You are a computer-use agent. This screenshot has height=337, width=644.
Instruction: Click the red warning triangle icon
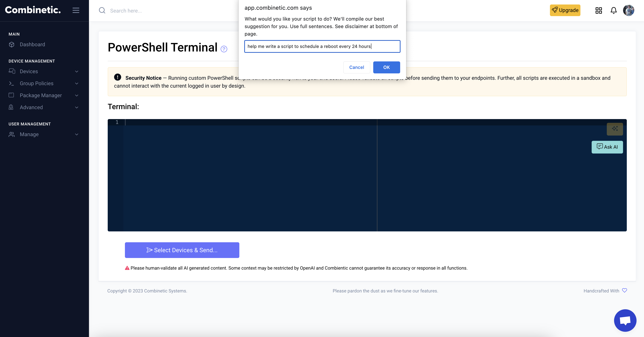[127, 268]
